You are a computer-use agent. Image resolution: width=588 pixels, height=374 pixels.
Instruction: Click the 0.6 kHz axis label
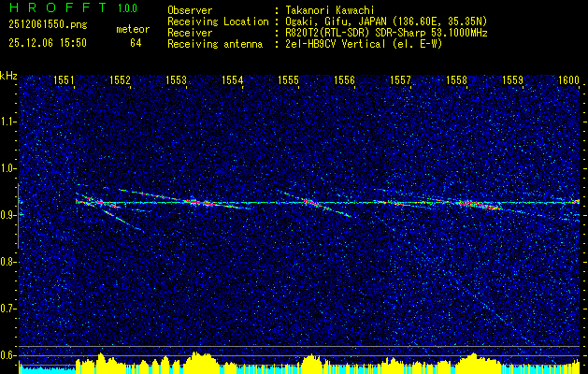point(8,355)
